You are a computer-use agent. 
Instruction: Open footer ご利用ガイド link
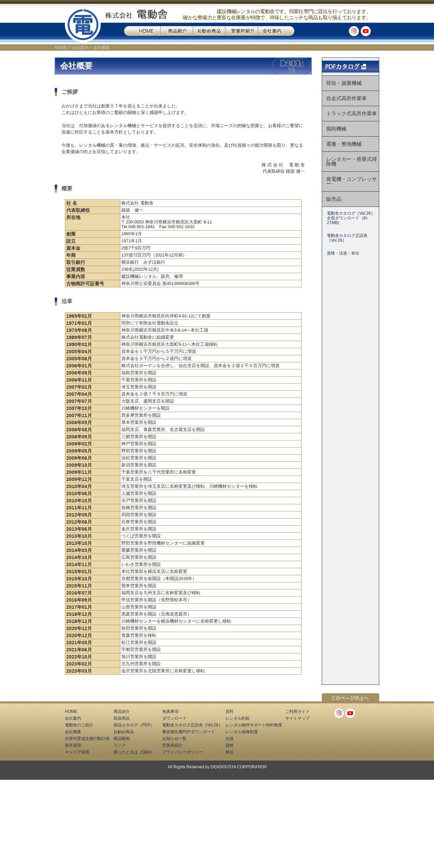297,712
